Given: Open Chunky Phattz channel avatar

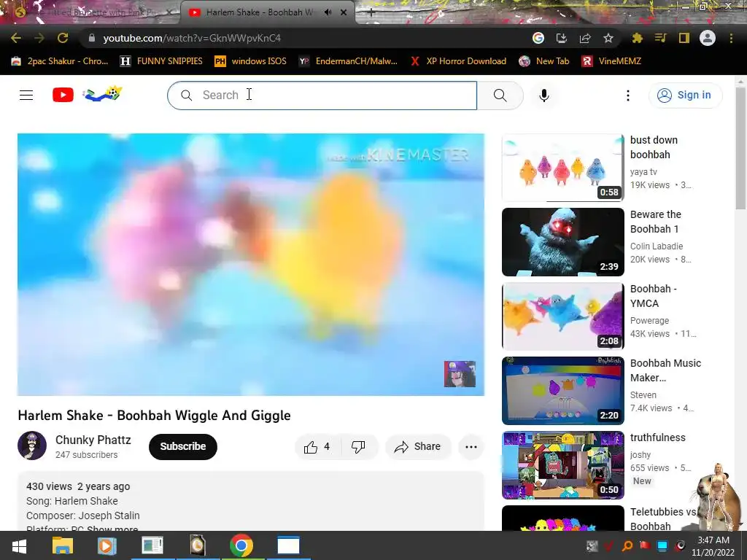Looking at the screenshot, I should tap(32, 446).
